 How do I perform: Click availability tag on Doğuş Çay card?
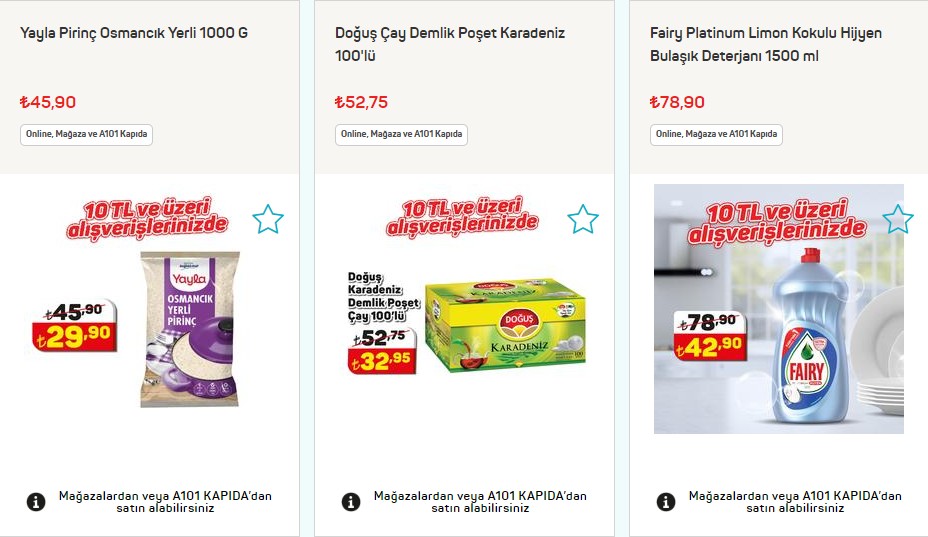point(401,134)
